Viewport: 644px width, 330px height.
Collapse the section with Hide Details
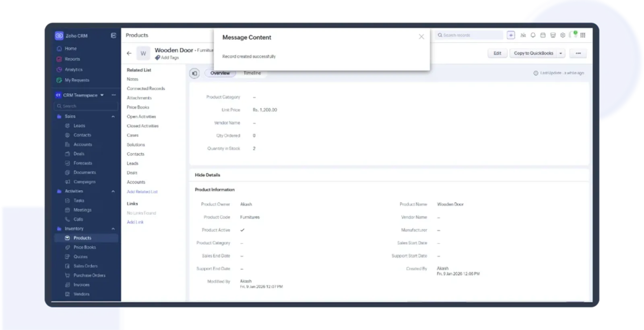click(207, 175)
